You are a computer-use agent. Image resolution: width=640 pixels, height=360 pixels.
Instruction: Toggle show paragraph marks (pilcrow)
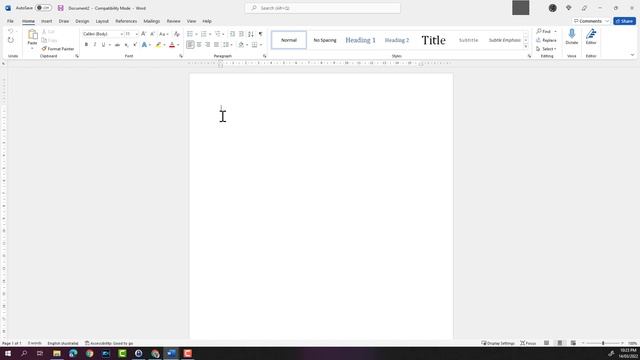tap(260, 34)
